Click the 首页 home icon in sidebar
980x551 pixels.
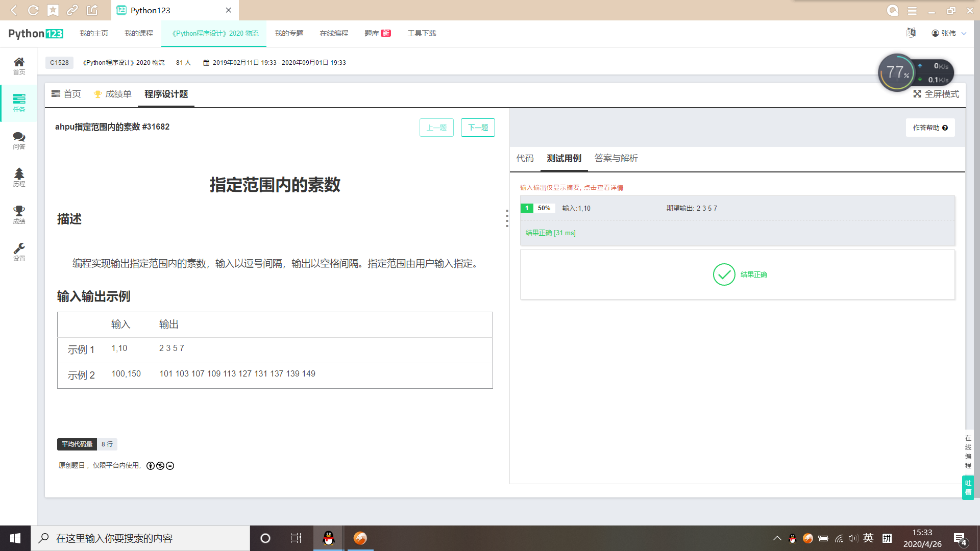(x=19, y=65)
